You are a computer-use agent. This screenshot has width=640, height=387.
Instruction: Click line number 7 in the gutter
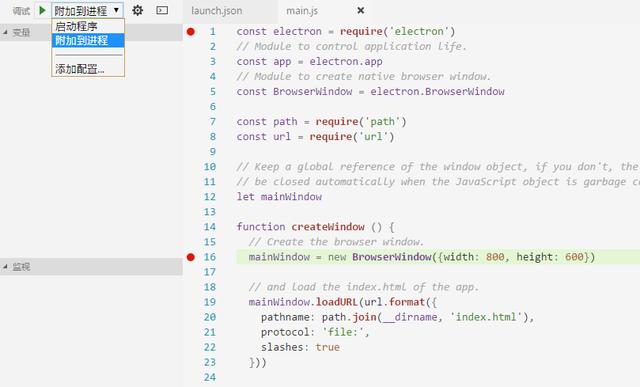coord(213,122)
